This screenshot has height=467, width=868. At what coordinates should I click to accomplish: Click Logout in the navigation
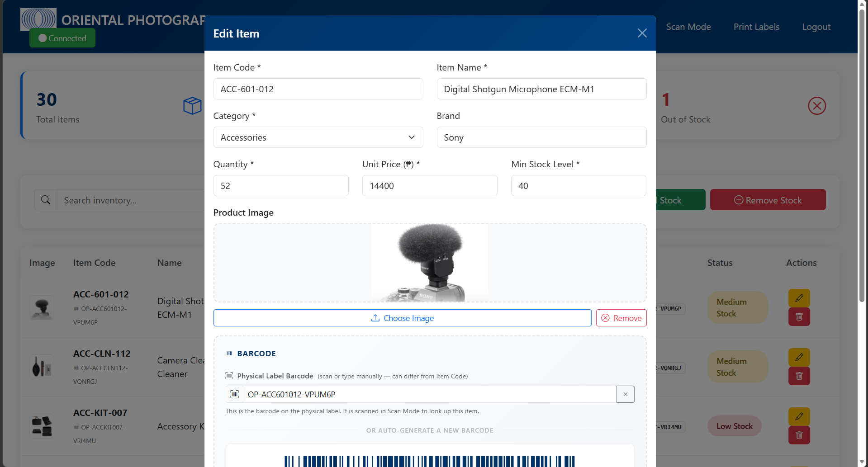coord(816,27)
